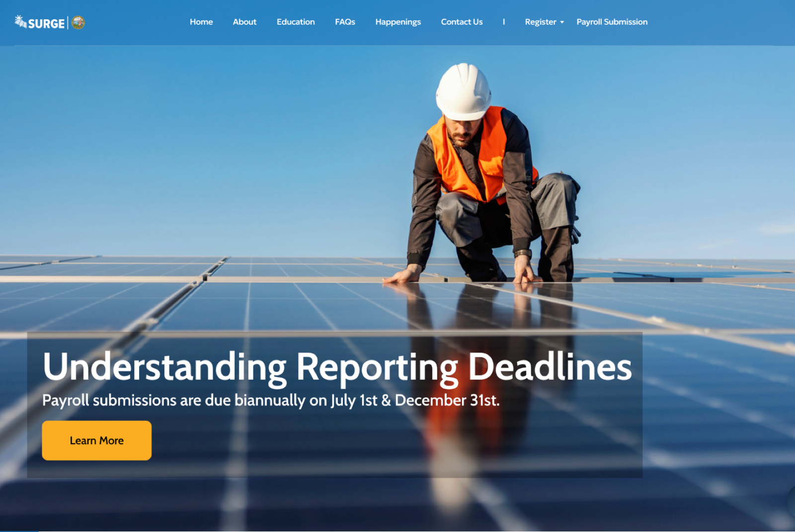795x532 pixels.
Task: Open the FAQs page
Action: (345, 22)
